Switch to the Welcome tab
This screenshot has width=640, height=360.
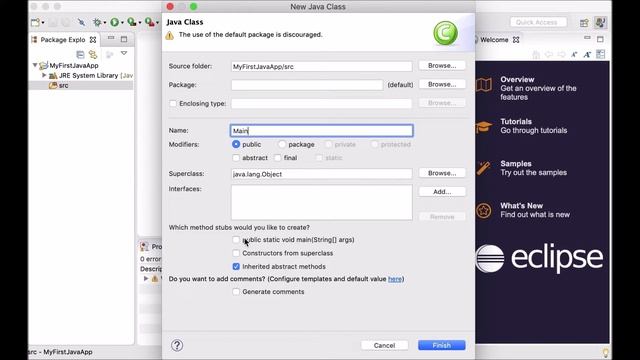[494, 40]
